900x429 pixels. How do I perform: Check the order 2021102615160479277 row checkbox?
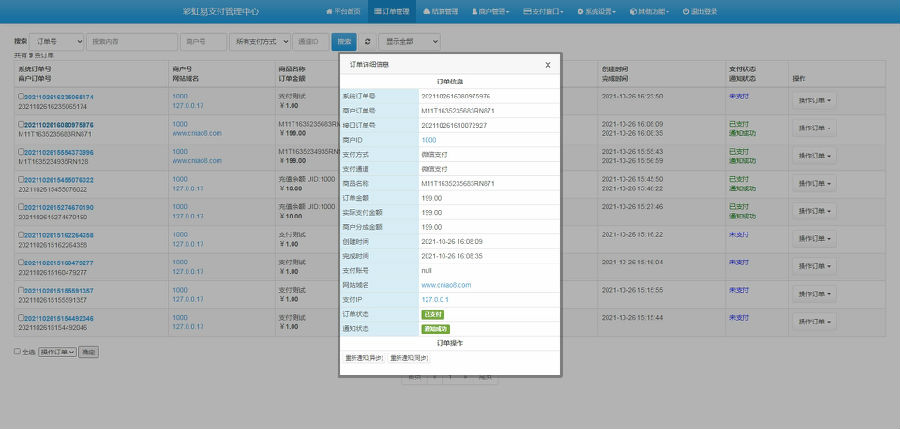[21, 262]
